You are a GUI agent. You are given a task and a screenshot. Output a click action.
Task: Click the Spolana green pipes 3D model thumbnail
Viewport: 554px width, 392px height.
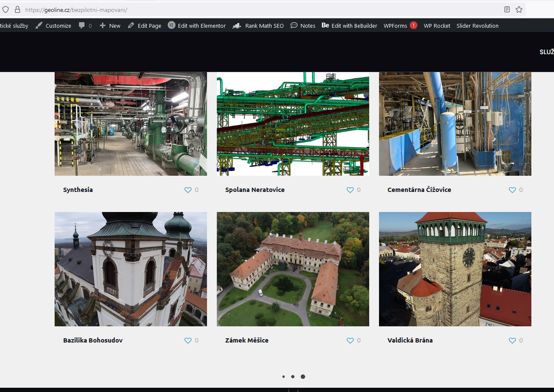293,124
